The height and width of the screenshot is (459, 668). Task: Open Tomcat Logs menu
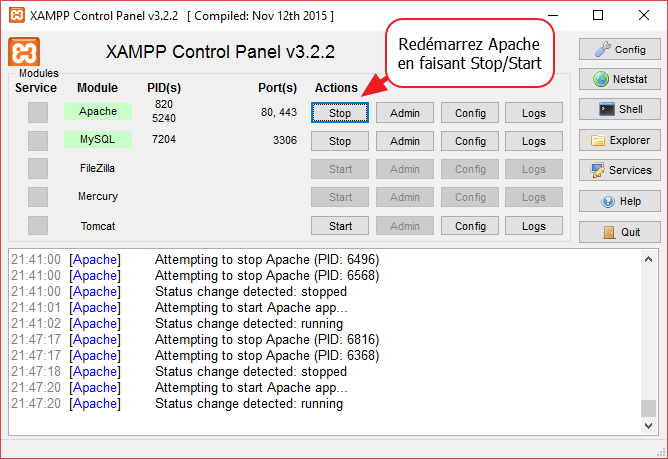(534, 226)
